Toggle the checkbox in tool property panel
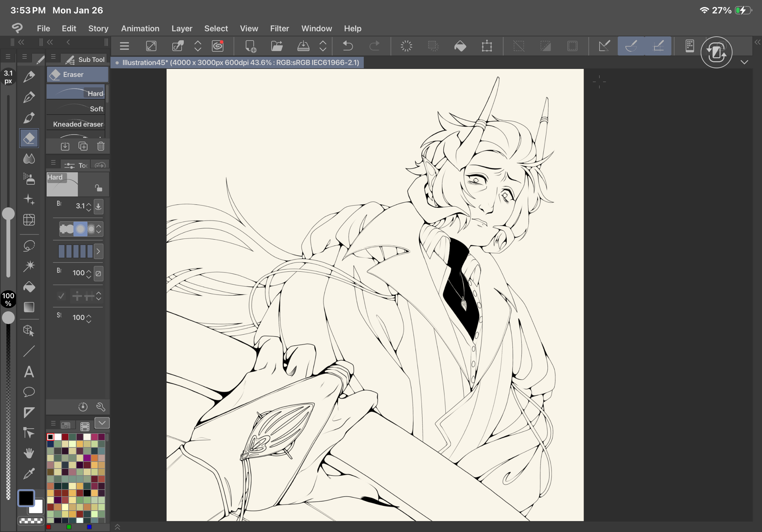The image size is (762, 532). (61, 296)
